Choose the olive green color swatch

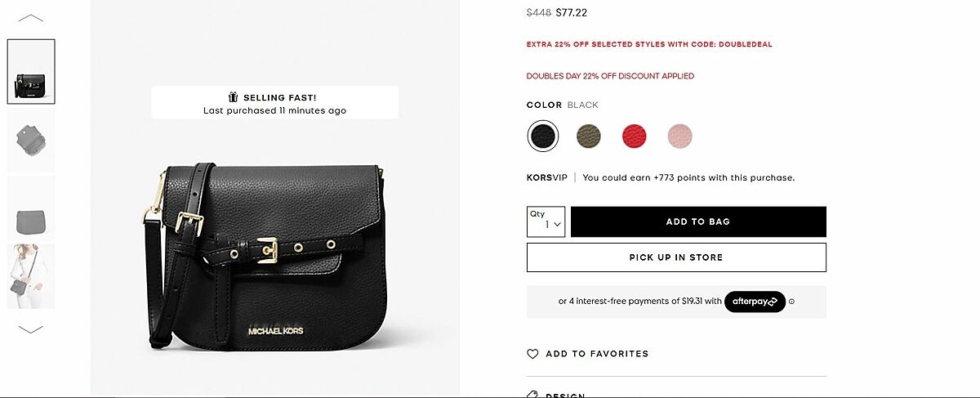point(588,136)
